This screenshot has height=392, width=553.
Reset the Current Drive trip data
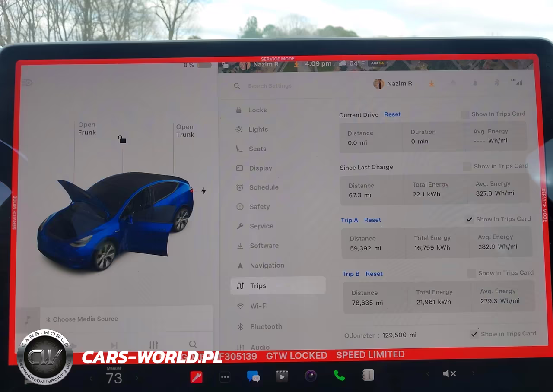tap(392, 114)
